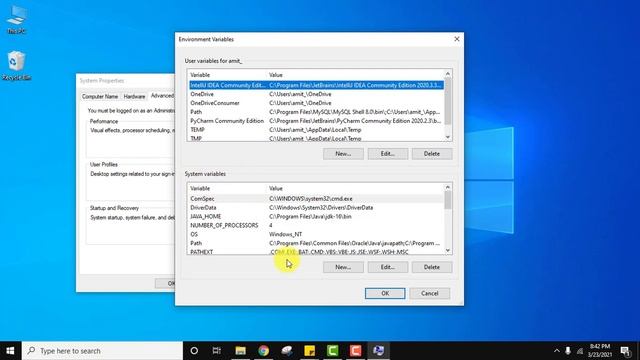Screen dimensions: 640x360
Task: Switch to Computer Name tab in System Properties
Action: click(x=100, y=97)
